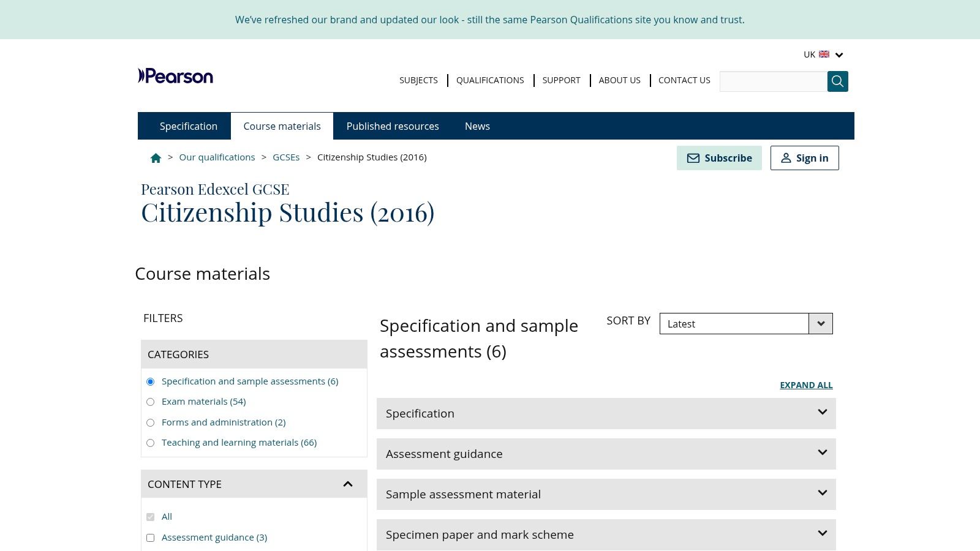980x551 pixels.
Task: Click the UK flag icon
Action: tap(824, 54)
